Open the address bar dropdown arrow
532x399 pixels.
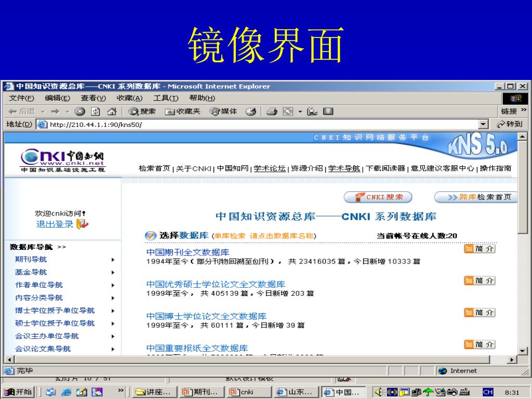pyautogui.click(x=484, y=124)
